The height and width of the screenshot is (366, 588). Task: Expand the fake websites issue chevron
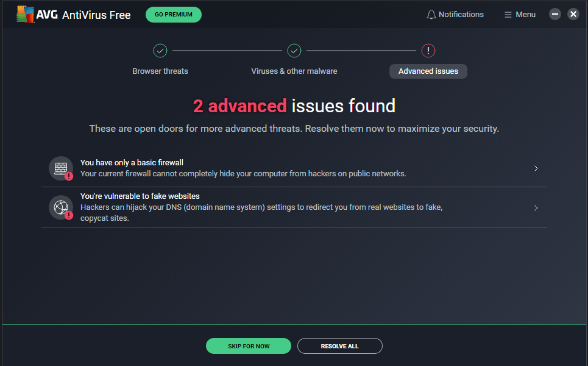[x=536, y=208]
